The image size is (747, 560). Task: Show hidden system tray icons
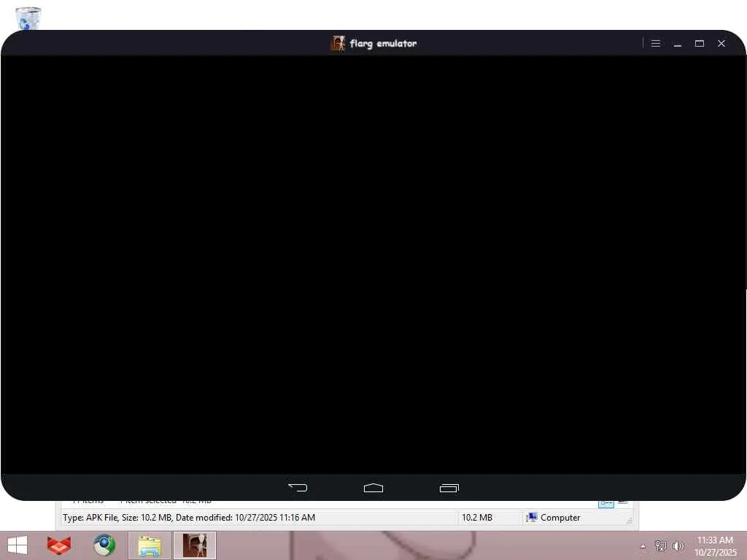[x=643, y=546]
